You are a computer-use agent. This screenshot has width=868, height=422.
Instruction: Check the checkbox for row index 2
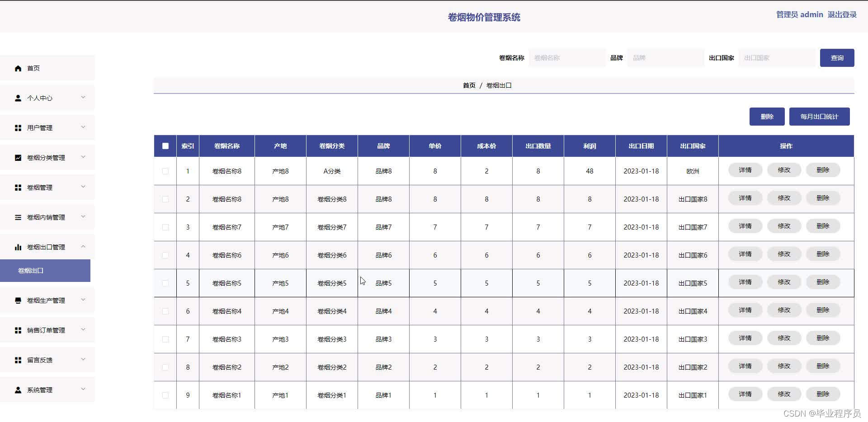click(165, 199)
